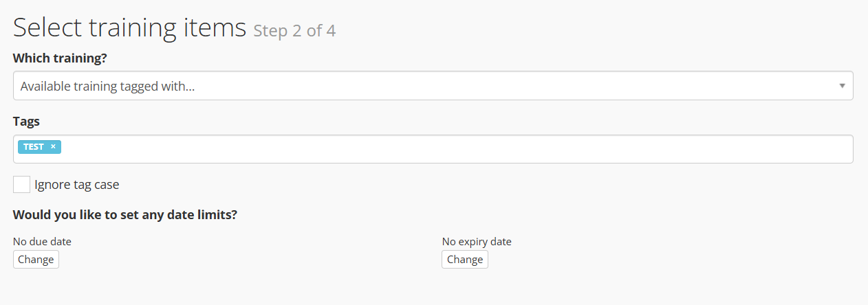The image size is (868, 305).
Task: Click the Ignore tag case label text
Action: coord(77,185)
